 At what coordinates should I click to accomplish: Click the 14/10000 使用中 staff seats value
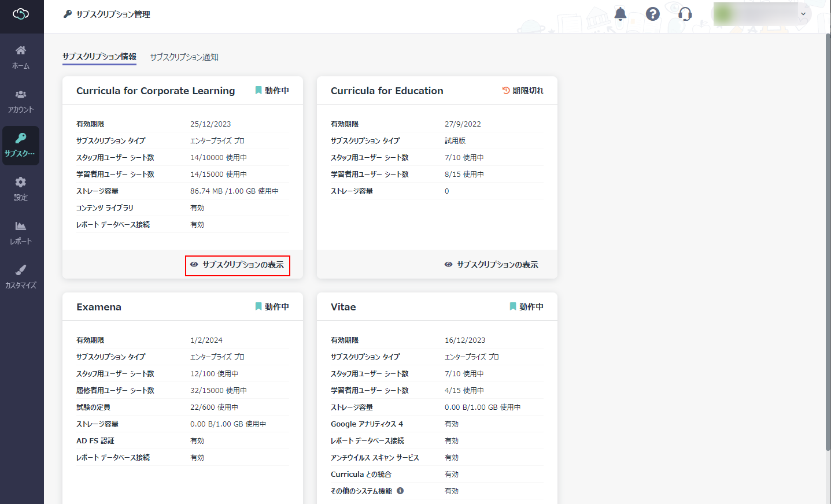click(x=219, y=157)
